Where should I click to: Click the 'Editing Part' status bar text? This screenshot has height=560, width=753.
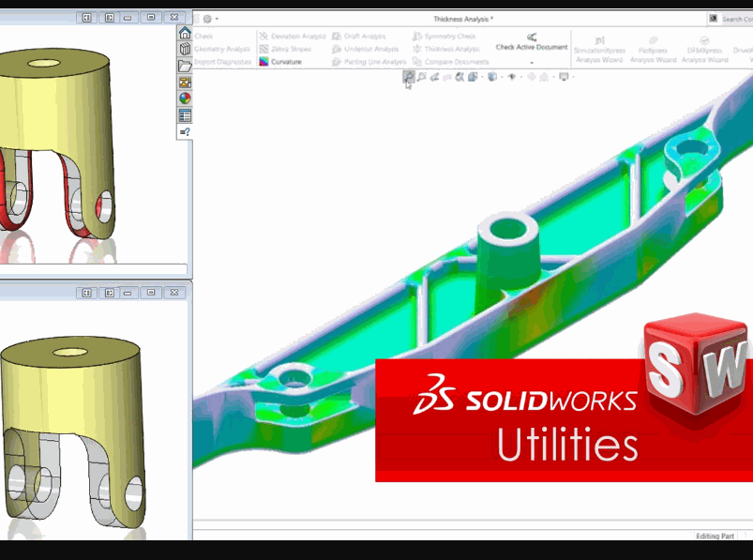point(715,536)
